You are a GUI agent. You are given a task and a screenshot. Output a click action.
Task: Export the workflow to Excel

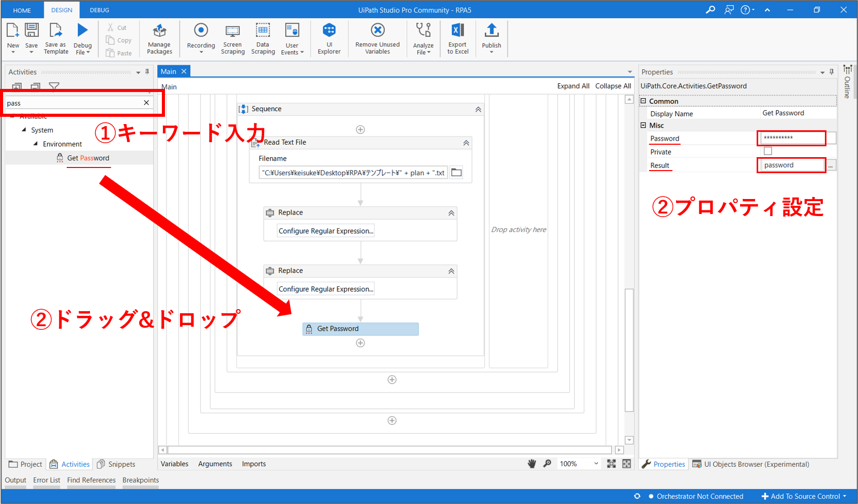(458, 38)
